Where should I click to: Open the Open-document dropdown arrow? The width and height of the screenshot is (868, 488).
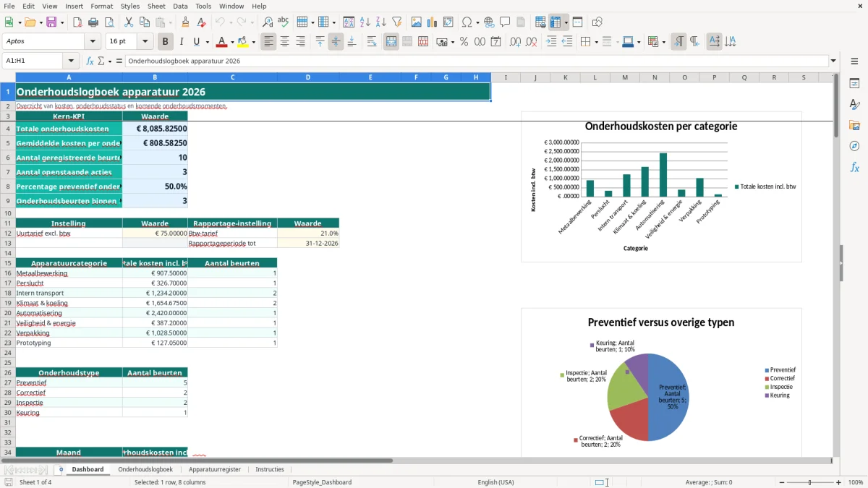[40, 22]
